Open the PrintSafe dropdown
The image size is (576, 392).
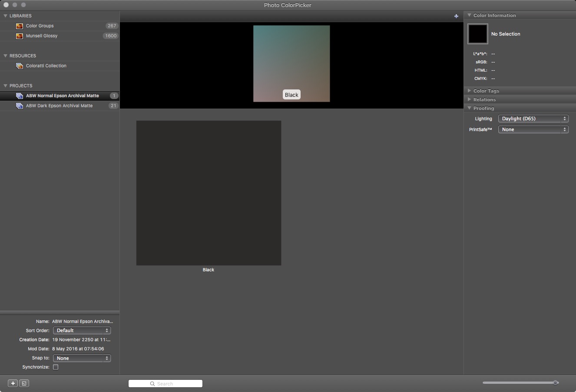533,129
